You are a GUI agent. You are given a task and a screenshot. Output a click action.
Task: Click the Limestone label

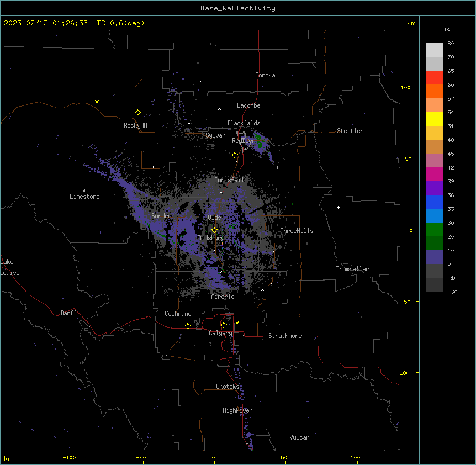pos(84,197)
